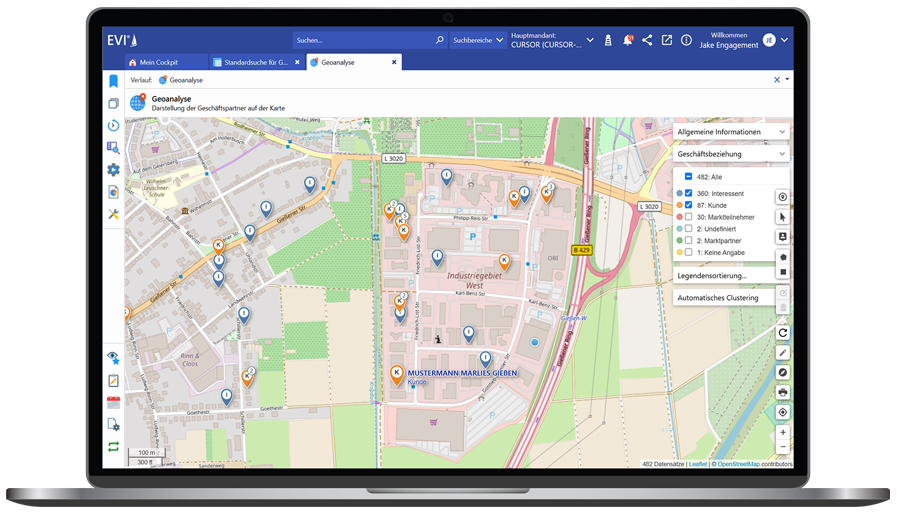Enable the 30: Marktteilnehmer checkbox
The image size is (900, 514).
click(688, 217)
